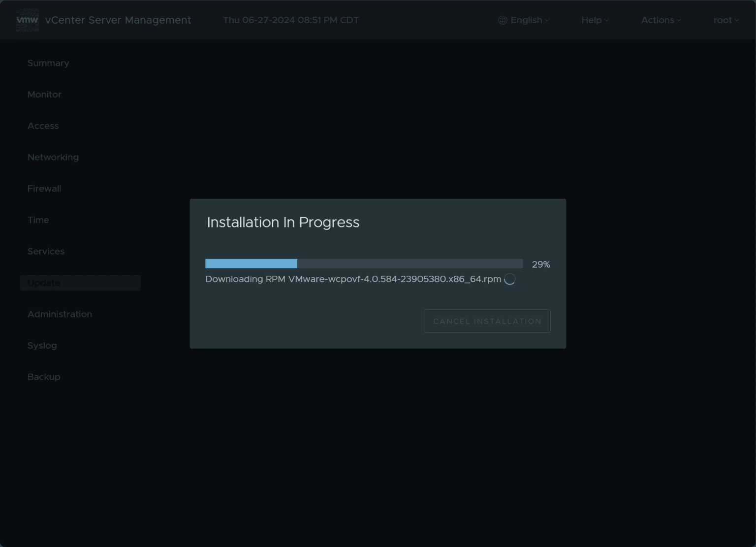Image resolution: width=756 pixels, height=547 pixels.
Task: Select Networking in the sidebar
Action: 53,157
